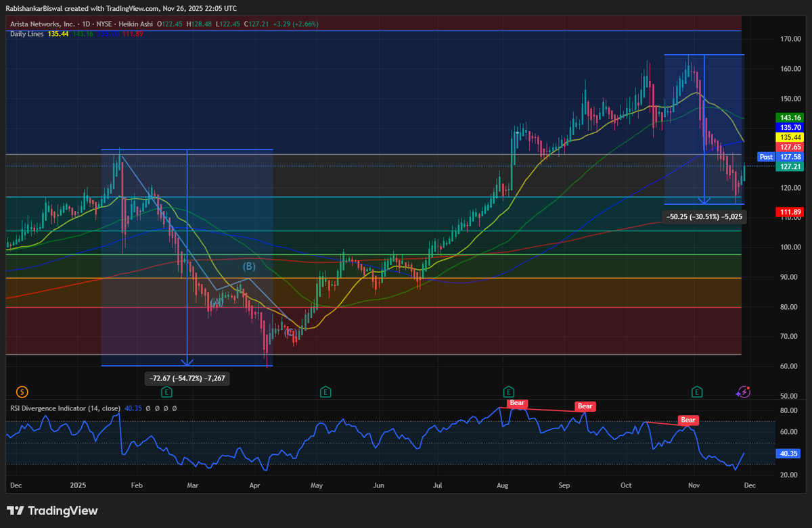This screenshot has width=812, height=528.
Task: Click the Jul label on time axis
Action: click(x=437, y=485)
